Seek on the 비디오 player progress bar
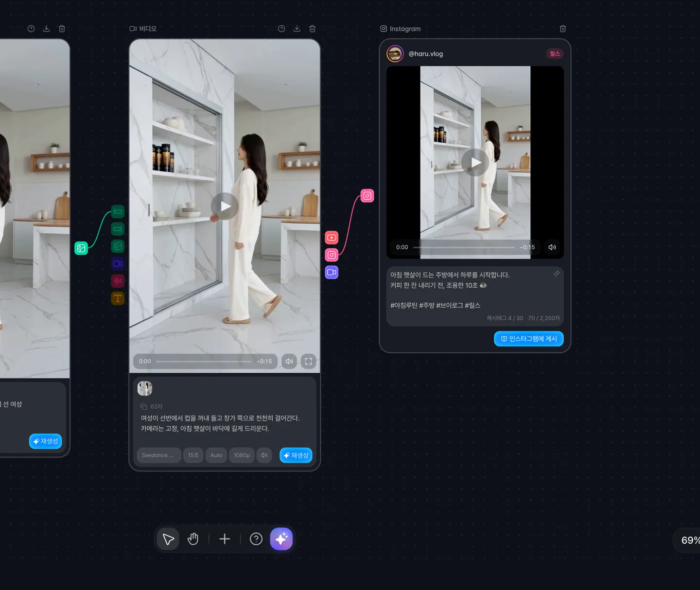Screen dimensions: 700x590 tap(204, 362)
